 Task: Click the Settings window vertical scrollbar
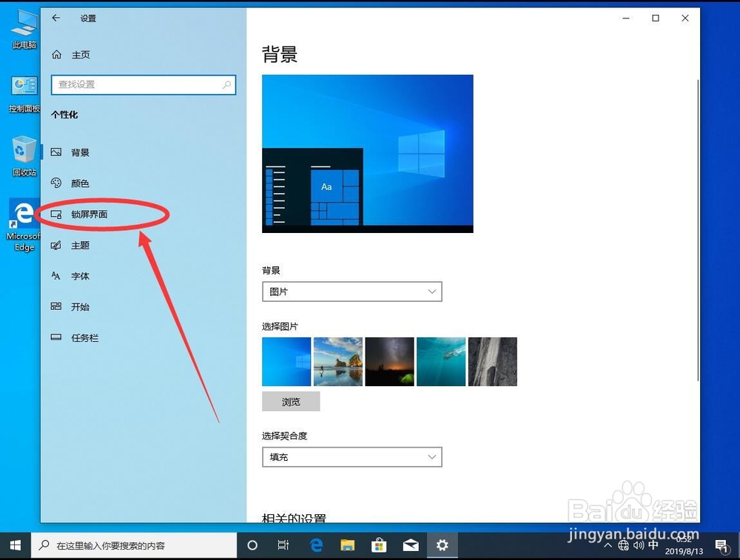(698, 230)
